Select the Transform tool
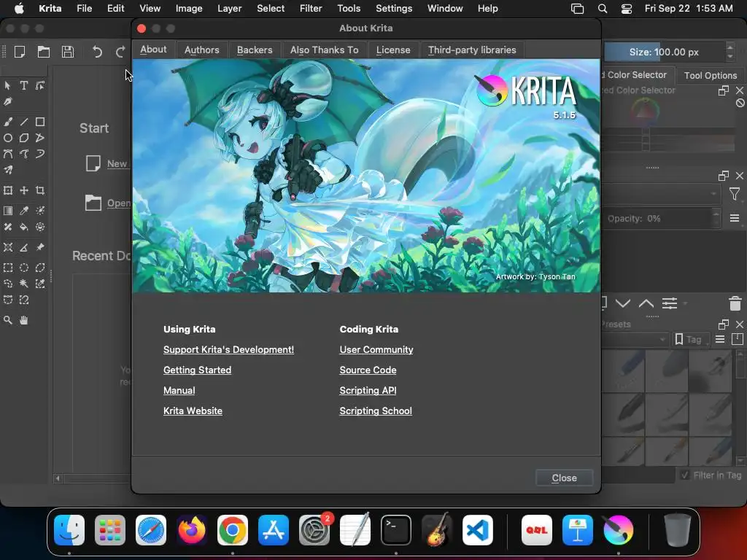This screenshot has height=560, width=747. 8,190
